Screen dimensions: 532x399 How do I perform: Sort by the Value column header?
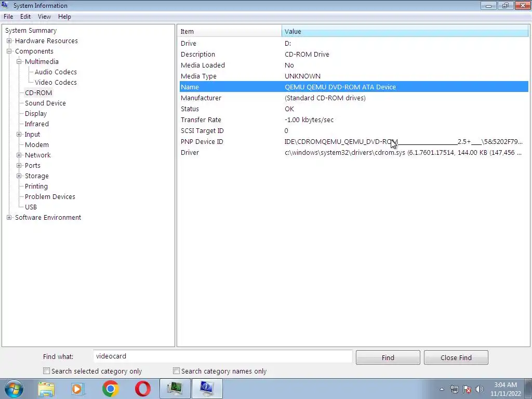click(405, 31)
